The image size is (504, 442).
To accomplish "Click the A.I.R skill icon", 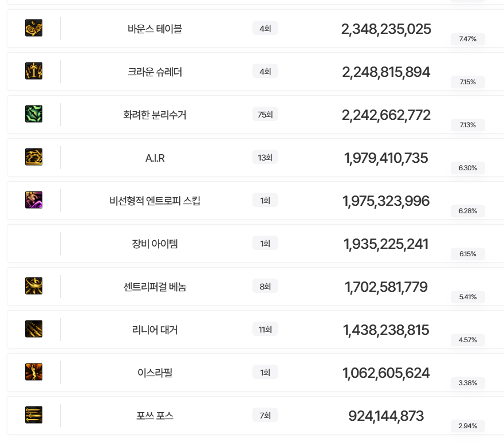I will (34, 157).
